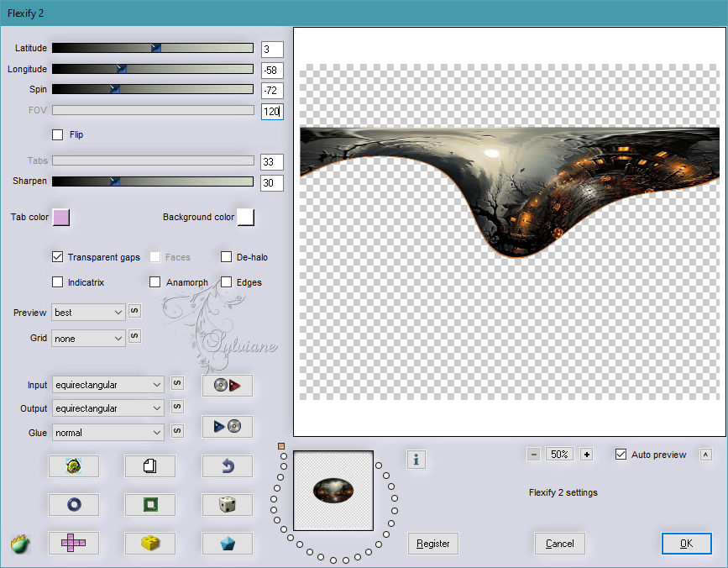Click the Latitude slider handle
728x568 pixels.
[156, 47]
